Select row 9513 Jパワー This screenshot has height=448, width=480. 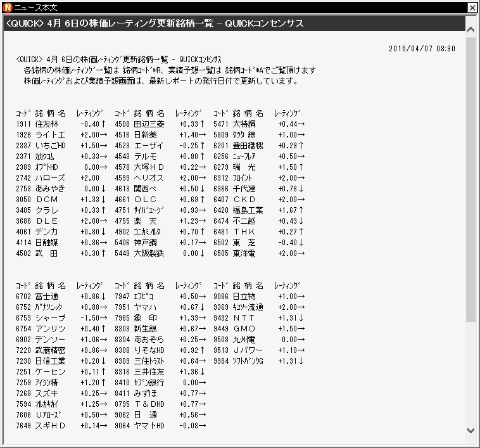tap(259, 350)
